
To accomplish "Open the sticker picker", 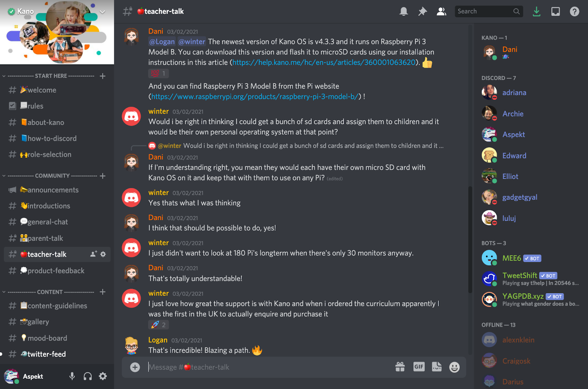I will [x=437, y=367].
